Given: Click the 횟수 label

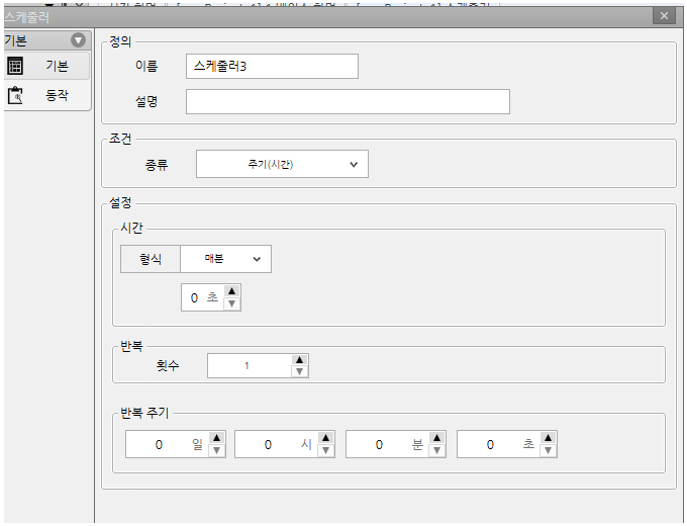Looking at the screenshot, I should (167, 365).
